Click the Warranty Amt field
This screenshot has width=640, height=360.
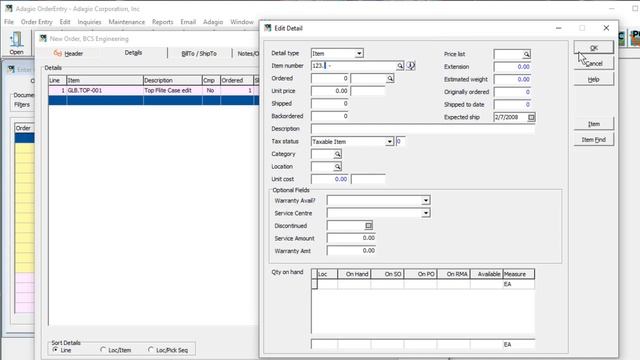tap(351, 251)
